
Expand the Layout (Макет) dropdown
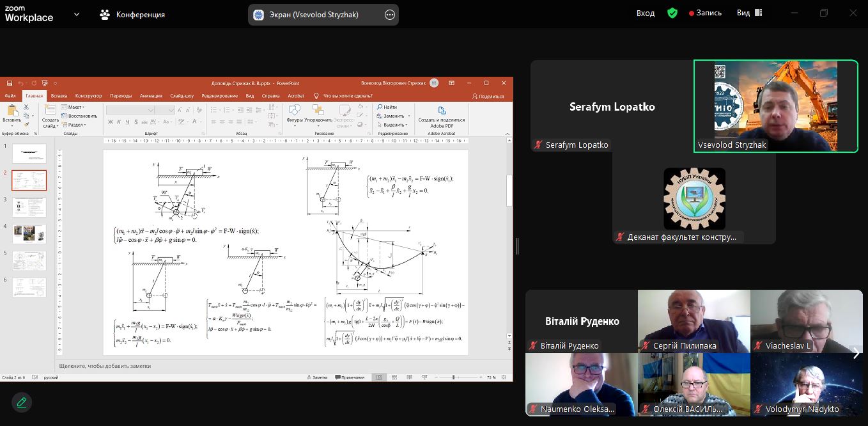[x=72, y=107]
